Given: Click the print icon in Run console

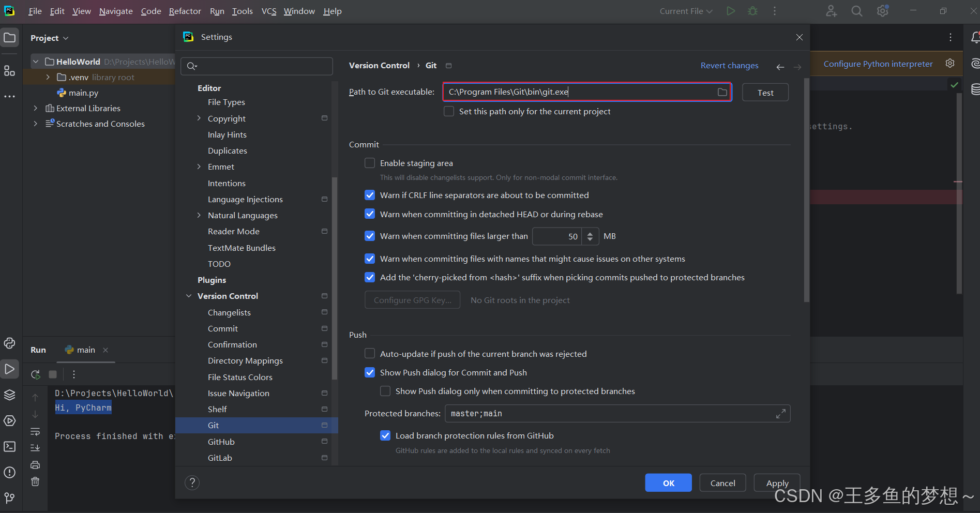Looking at the screenshot, I should (35, 465).
